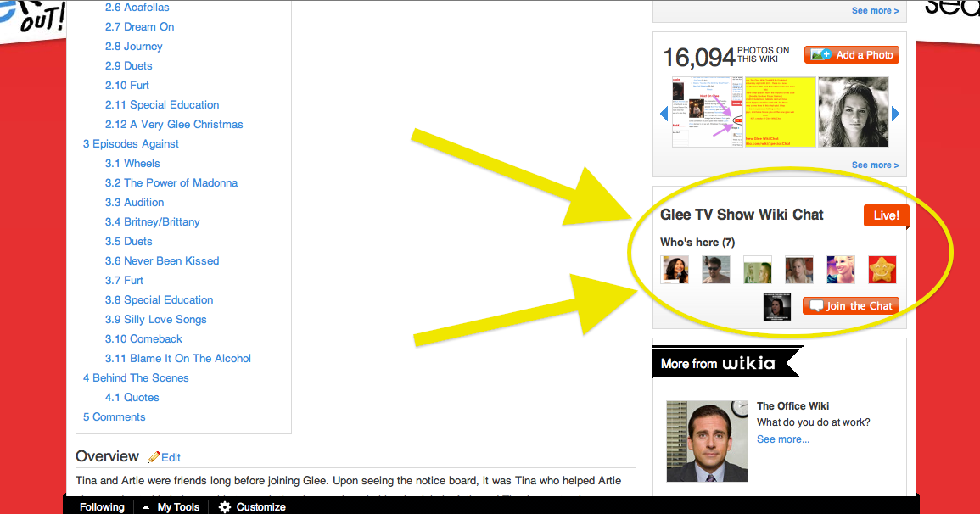Click the Live! chat badge
The image size is (980, 514).
[887, 215]
